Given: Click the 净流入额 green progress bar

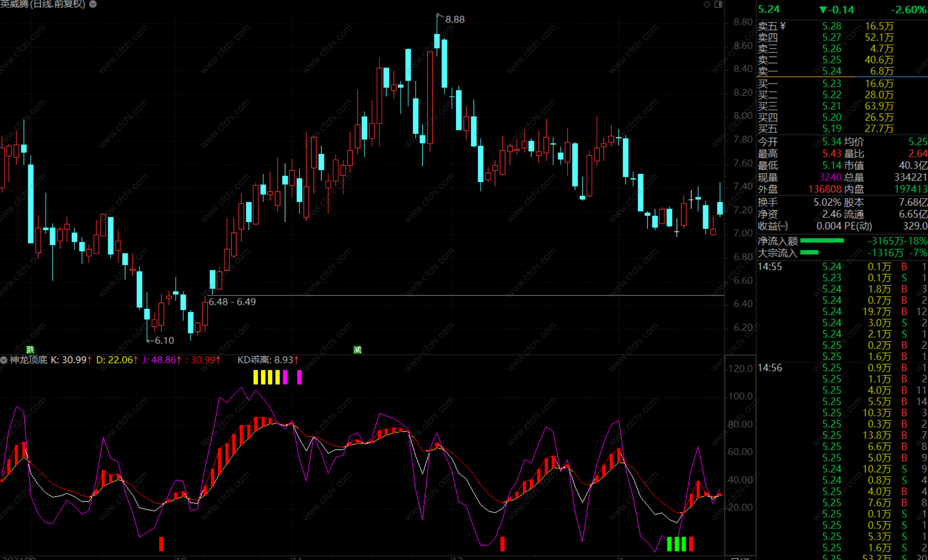Looking at the screenshot, I should pyautogui.click(x=822, y=241).
